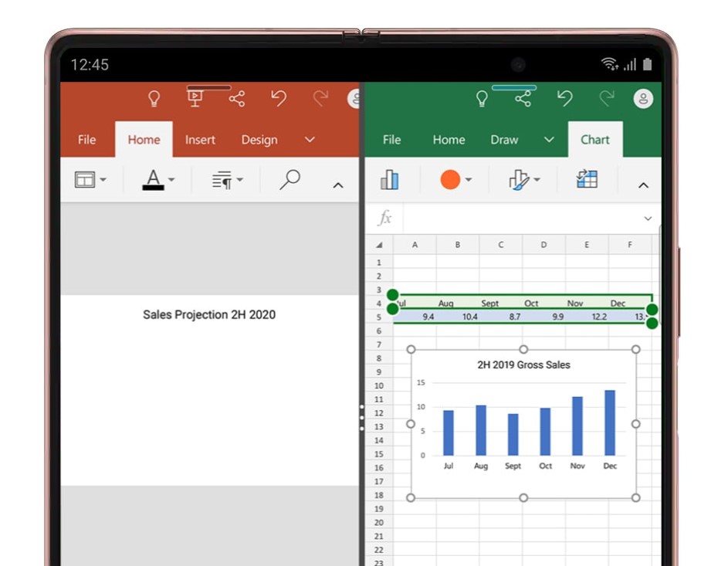Open the Tell Me lightbulb in PowerPoint

pos(154,98)
